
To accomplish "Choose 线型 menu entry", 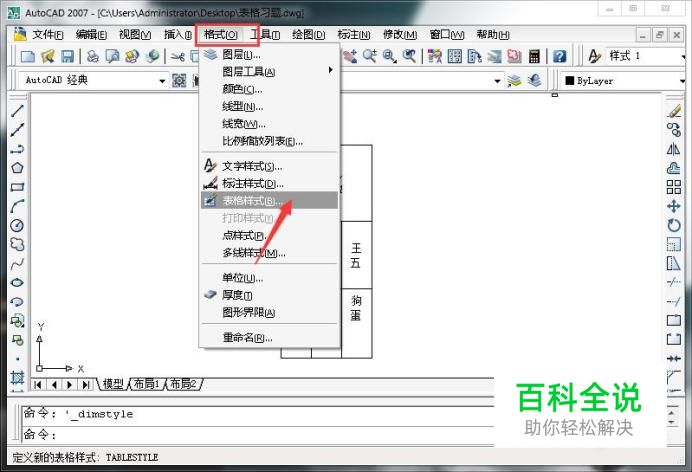I will pyautogui.click(x=269, y=106).
